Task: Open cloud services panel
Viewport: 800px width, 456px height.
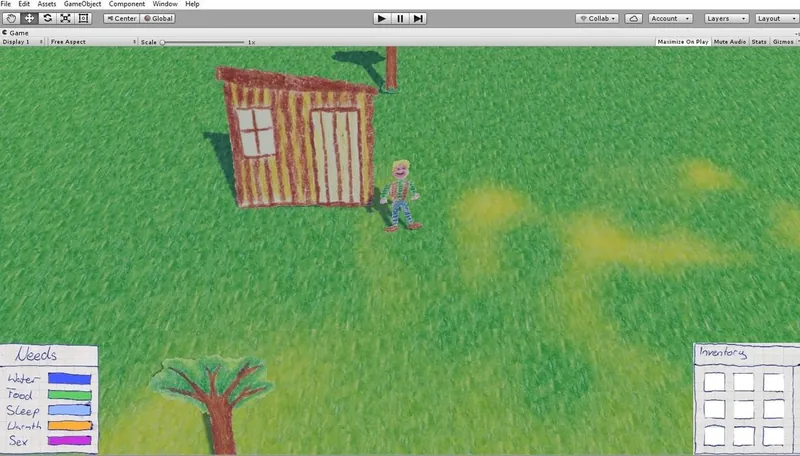Action: [x=633, y=18]
